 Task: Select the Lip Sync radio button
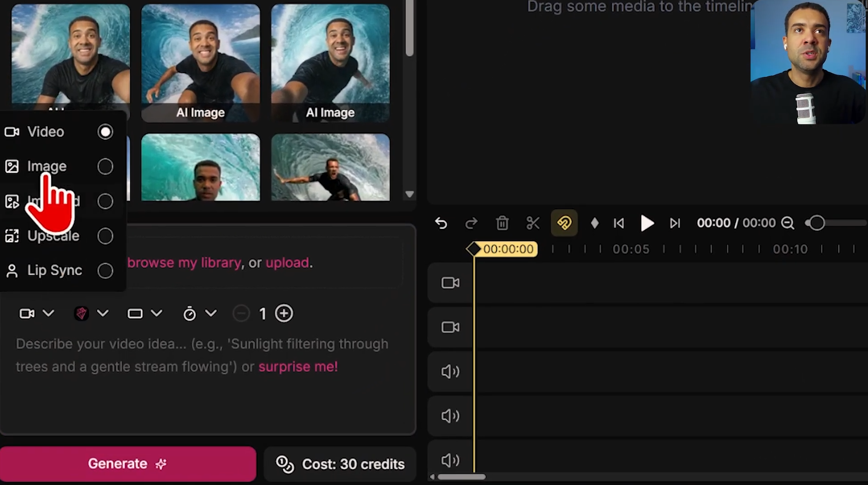[x=105, y=270]
